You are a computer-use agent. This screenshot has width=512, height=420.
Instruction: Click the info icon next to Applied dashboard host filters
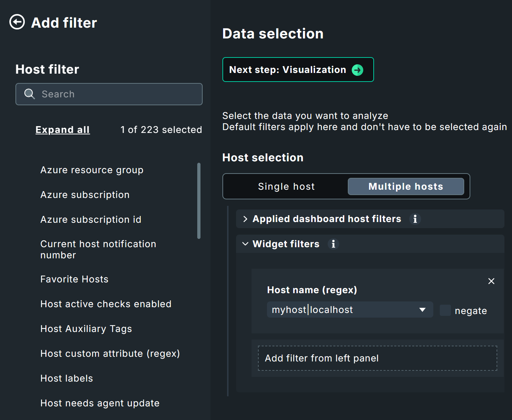point(415,219)
